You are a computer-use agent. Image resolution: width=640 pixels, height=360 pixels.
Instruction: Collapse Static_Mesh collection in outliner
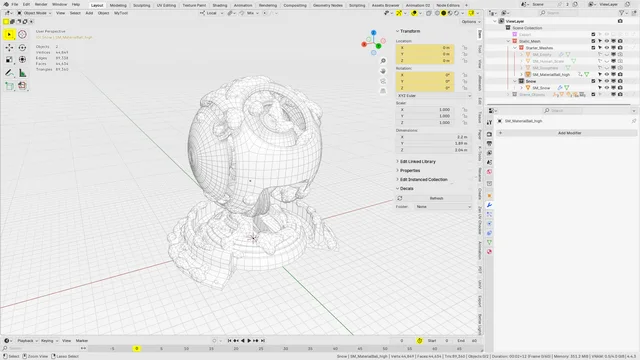coord(508,41)
